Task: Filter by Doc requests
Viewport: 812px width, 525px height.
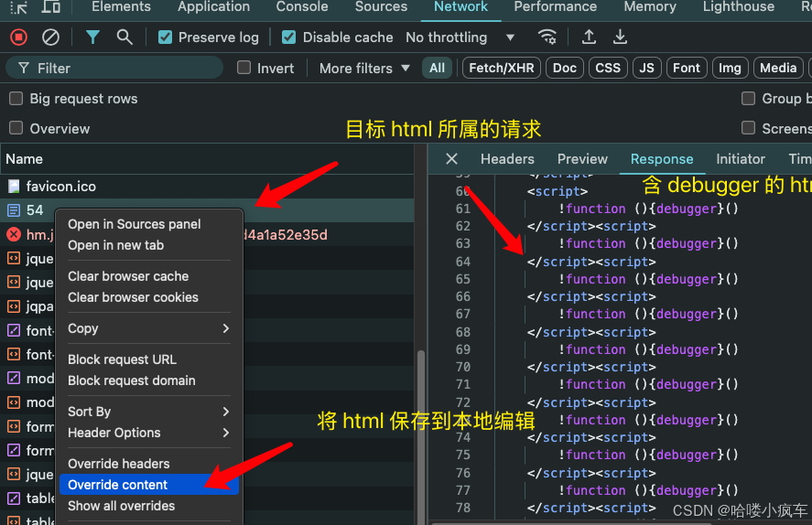Action: tap(565, 68)
